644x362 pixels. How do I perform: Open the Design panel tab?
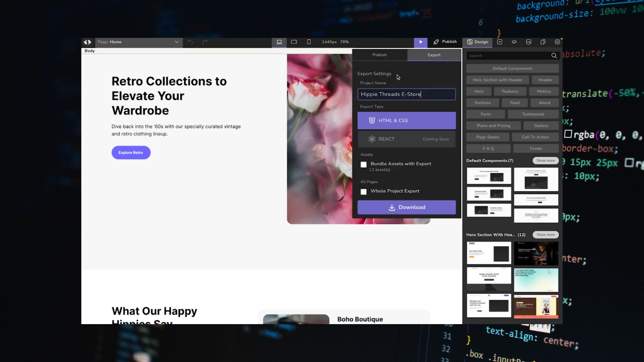tap(478, 42)
